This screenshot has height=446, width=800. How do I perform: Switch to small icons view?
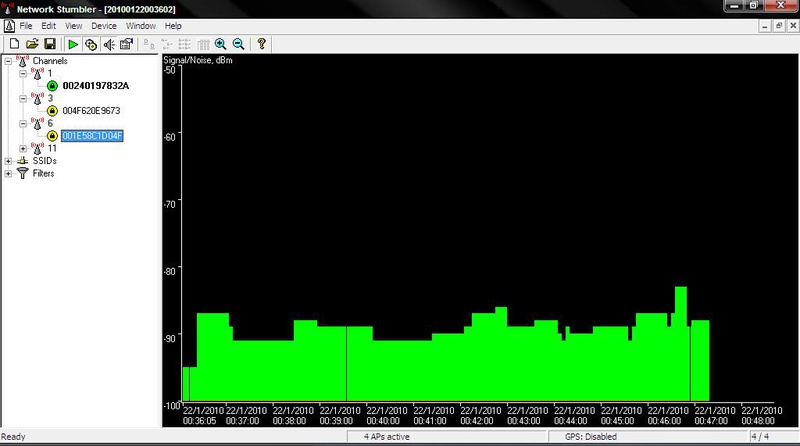point(167,44)
